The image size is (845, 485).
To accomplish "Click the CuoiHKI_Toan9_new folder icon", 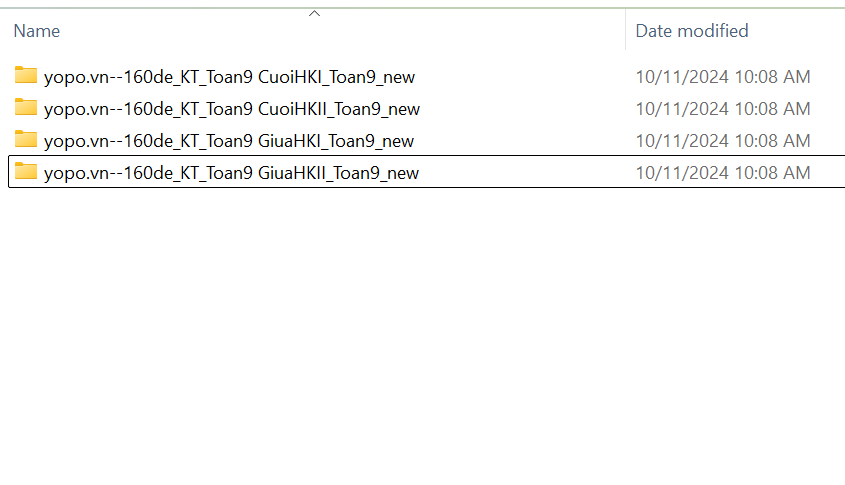I will coord(26,76).
